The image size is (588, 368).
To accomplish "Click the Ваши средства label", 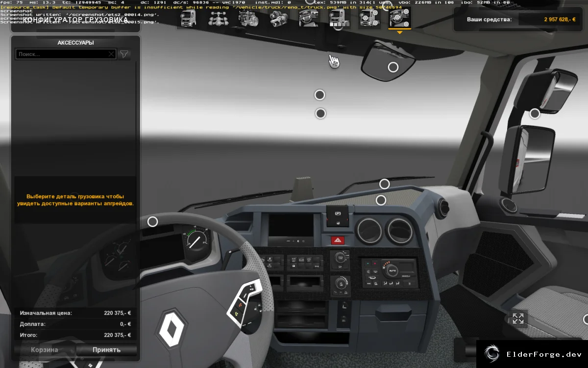I will tap(490, 20).
